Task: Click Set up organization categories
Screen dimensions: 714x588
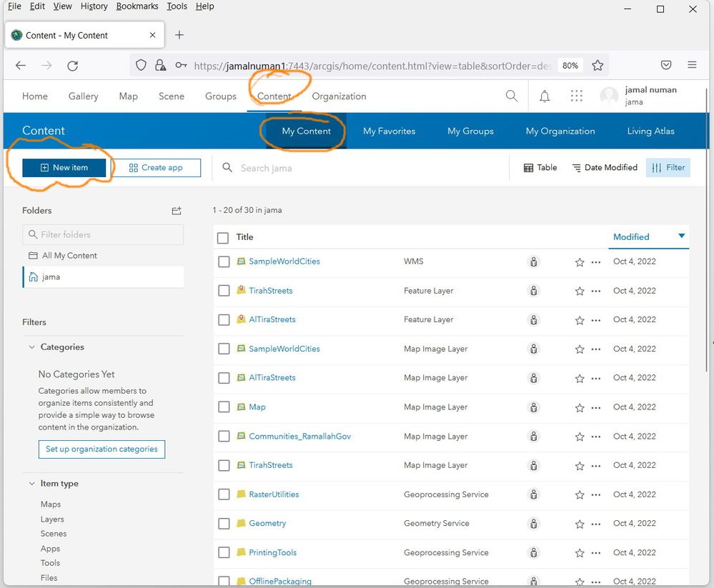Action: (x=101, y=449)
